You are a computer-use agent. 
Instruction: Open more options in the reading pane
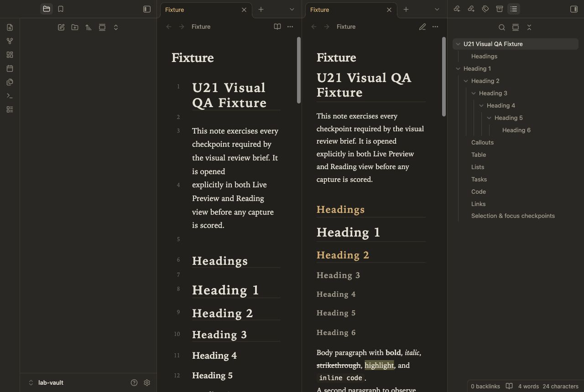(x=435, y=27)
